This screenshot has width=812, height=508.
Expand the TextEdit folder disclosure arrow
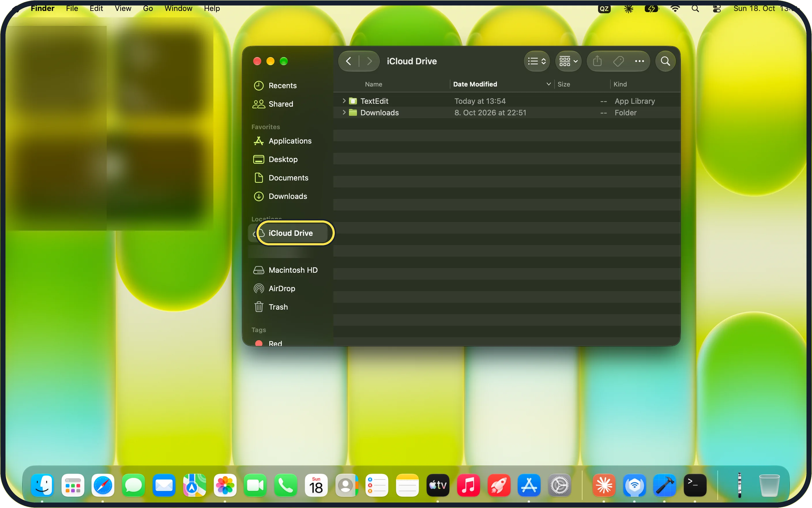pyautogui.click(x=344, y=101)
